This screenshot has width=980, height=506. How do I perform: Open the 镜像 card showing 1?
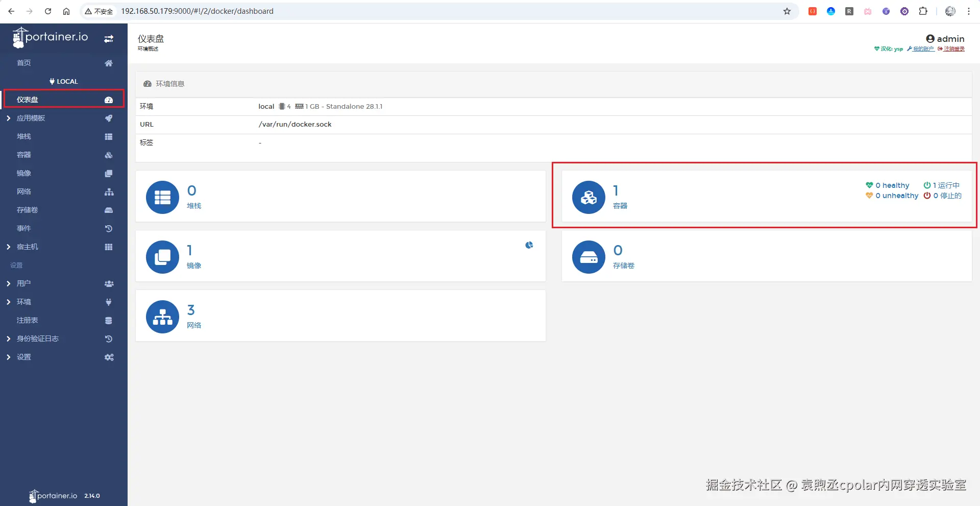[x=340, y=256]
